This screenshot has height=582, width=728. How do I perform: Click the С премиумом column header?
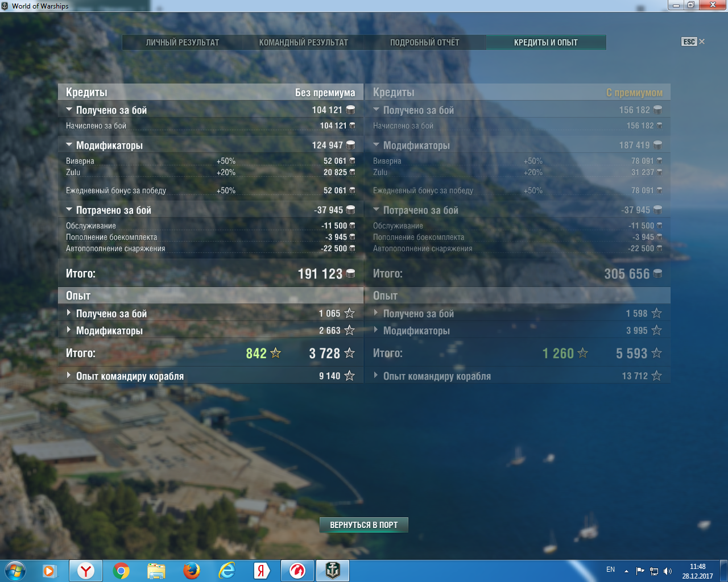pyautogui.click(x=634, y=92)
